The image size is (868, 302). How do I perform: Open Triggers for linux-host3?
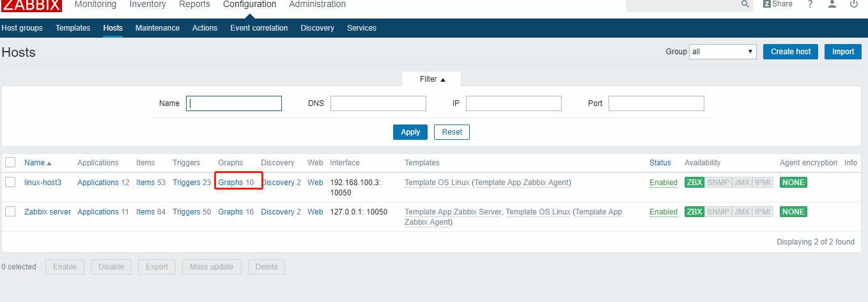[x=186, y=183]
